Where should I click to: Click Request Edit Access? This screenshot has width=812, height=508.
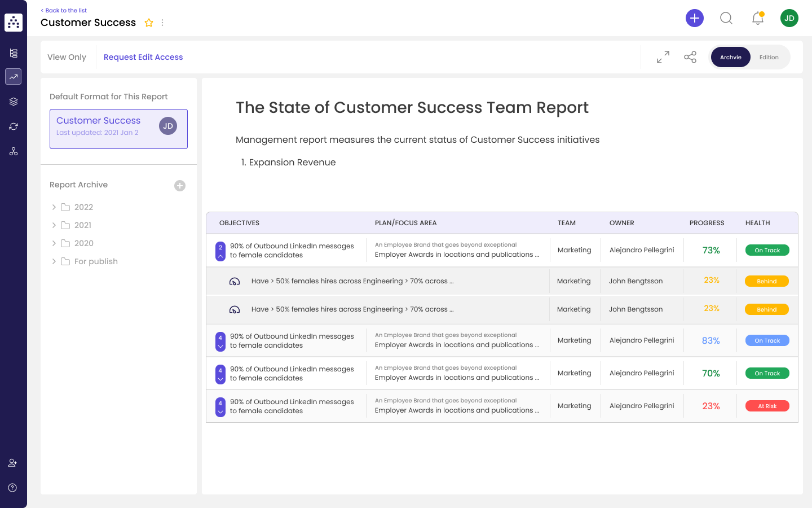click(143, 57)
